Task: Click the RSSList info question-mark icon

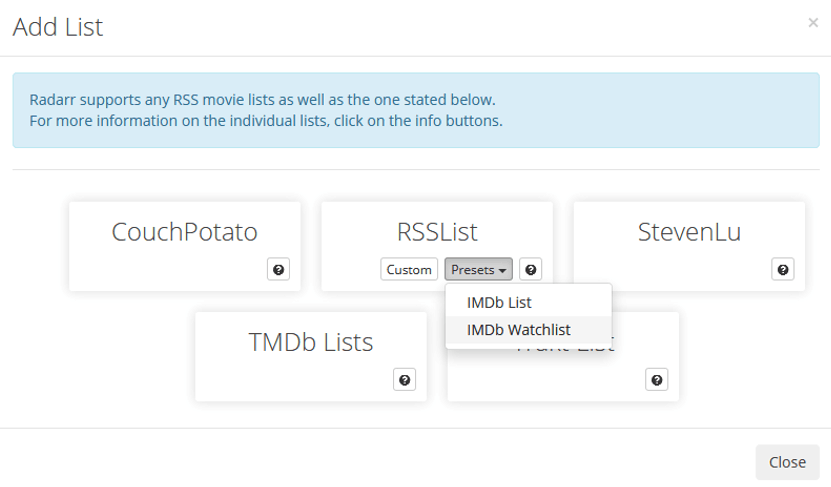Action: [x=531, y=269]
